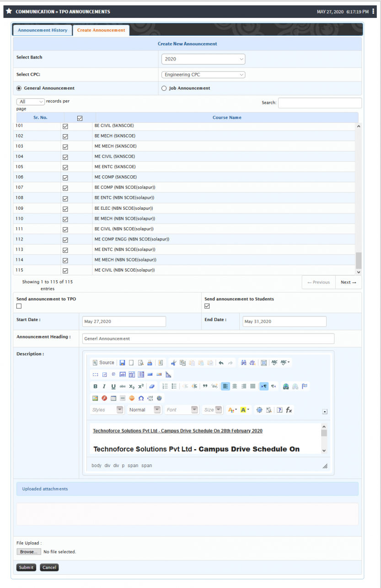Apply Subscript formatting
Viewport: 381px width, 588px height.
[x=132, y=387]
